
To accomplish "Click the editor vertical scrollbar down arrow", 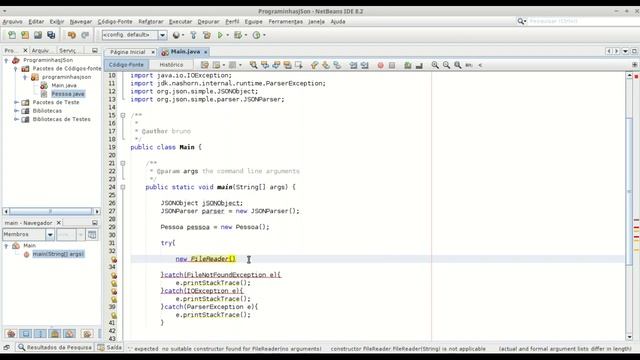I will coord(629,337).
